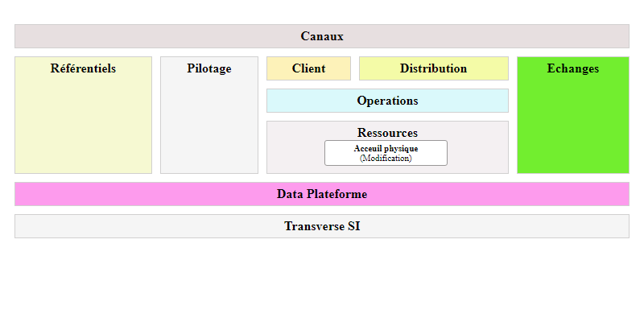644x322 pixels.
Task: Select the Référentiels heading text
Action: coord(83,68)
